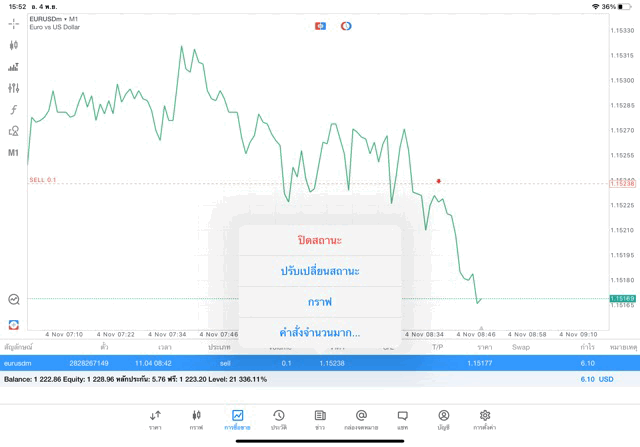
Task: Click the function (f) objects icon
Action: 14,110
